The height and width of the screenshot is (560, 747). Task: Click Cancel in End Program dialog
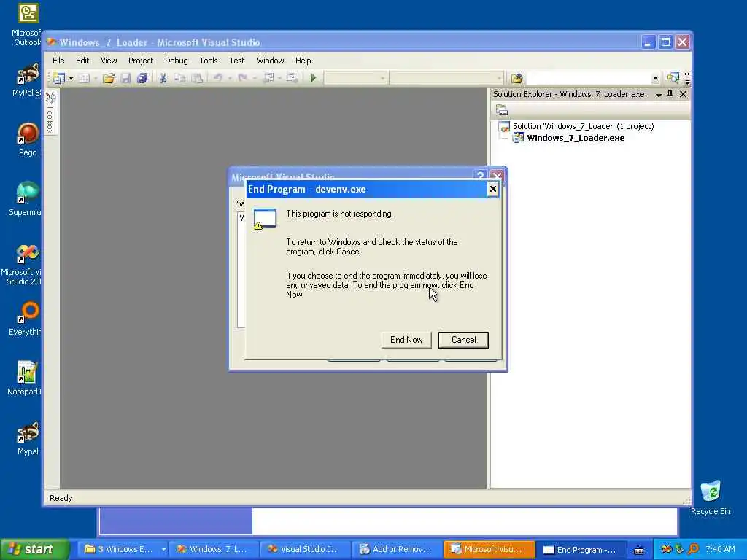coord(463,340)
